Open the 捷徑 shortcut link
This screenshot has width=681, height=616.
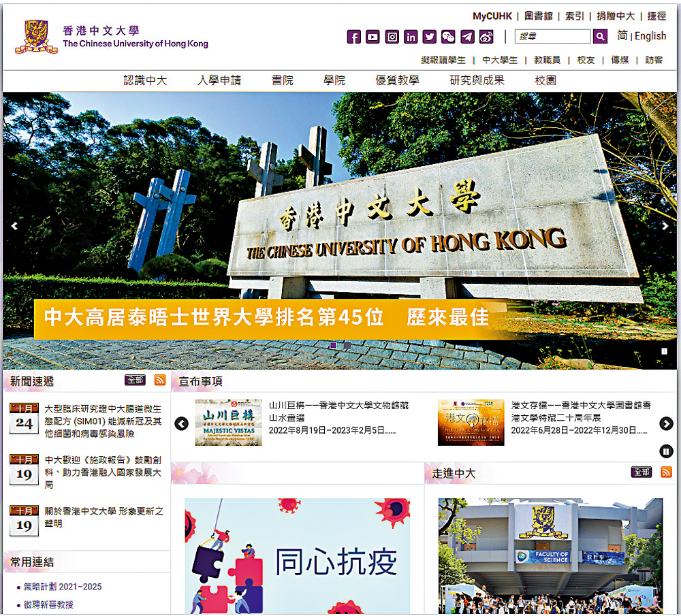(656, 16)
